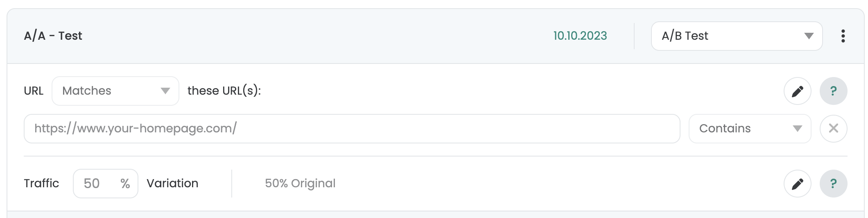The height and width of the screenshot is (218, 868).
Task: Open help for Traffic settings
Action: click(x=834, y=184)
